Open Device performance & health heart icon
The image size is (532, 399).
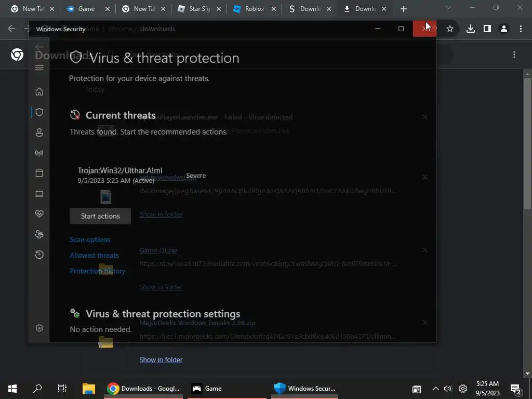tap(39, 214)
